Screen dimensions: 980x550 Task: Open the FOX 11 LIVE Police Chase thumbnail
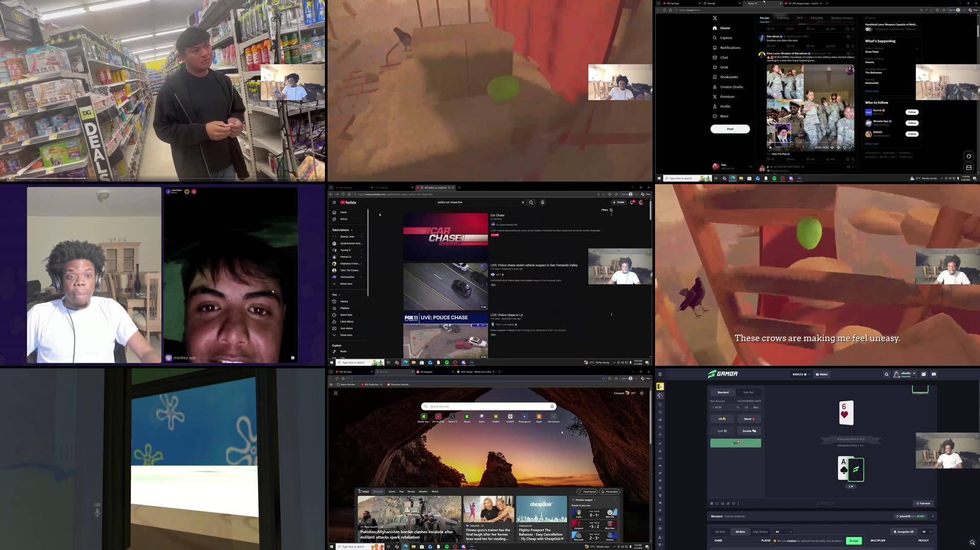[x=445, y=336]
